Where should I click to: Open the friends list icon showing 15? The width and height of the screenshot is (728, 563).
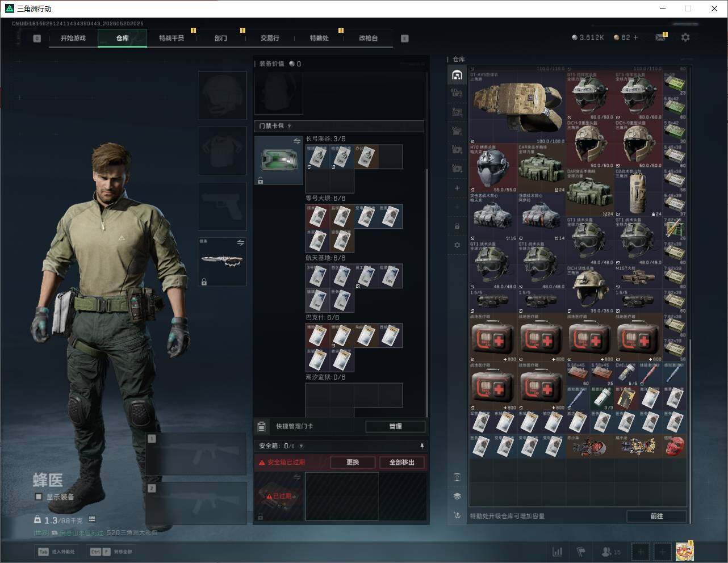pyautogui.click(x=610, y=552)
